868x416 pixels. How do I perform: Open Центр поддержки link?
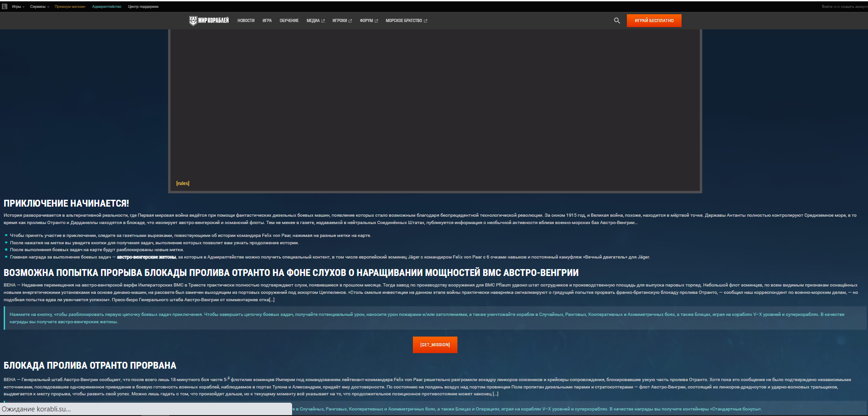pyautogui.click(x=143, y=6)
